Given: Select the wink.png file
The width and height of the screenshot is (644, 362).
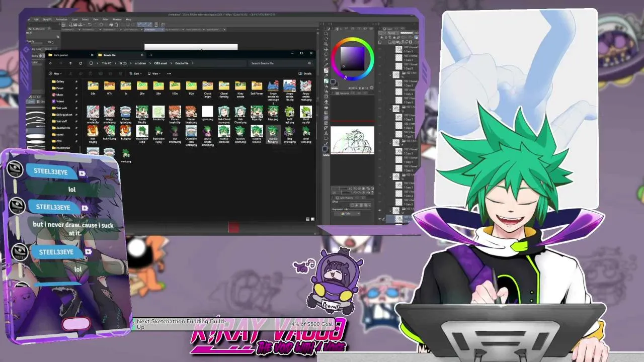Looking at the screenshot, I should (x=125, y=156).
